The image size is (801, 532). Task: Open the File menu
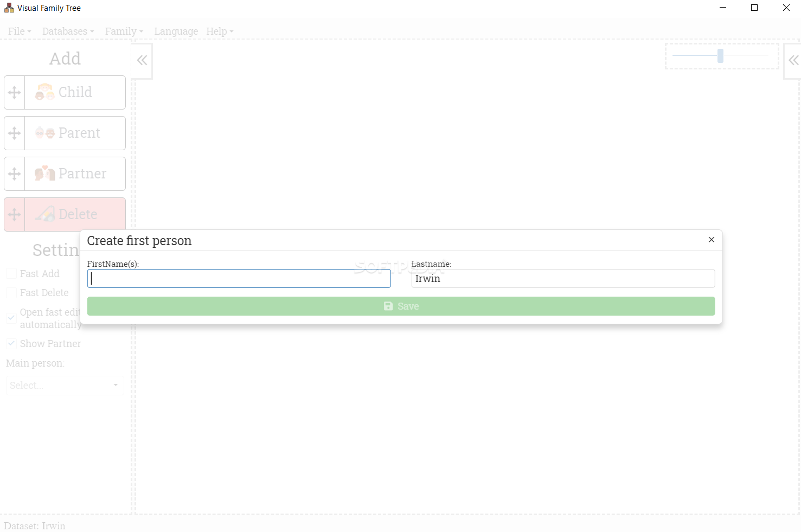[20, 31]
